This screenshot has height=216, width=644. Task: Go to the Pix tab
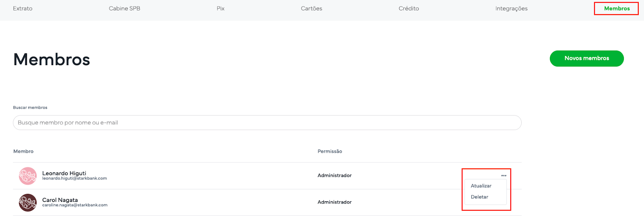pyautogui.click(x=221, y=8)
